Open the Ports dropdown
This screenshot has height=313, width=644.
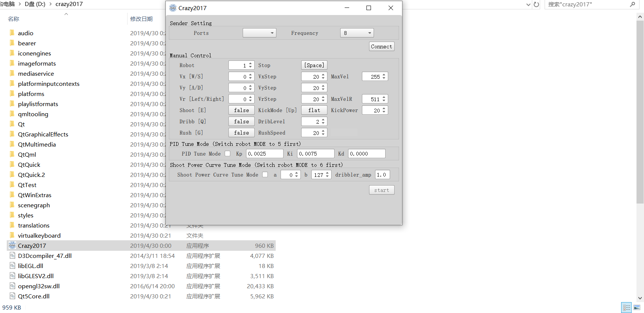(x=260, y=33)
